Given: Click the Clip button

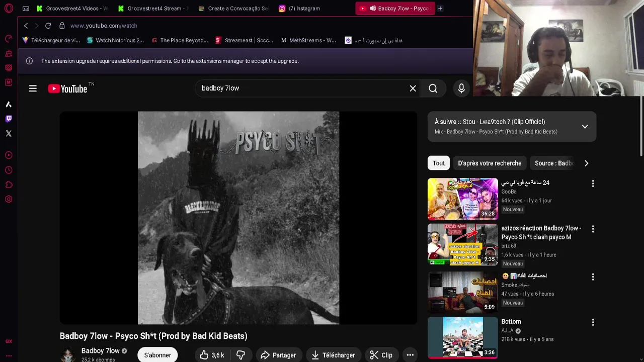Looking at the screenshot, I should click(x=381, y=355).
